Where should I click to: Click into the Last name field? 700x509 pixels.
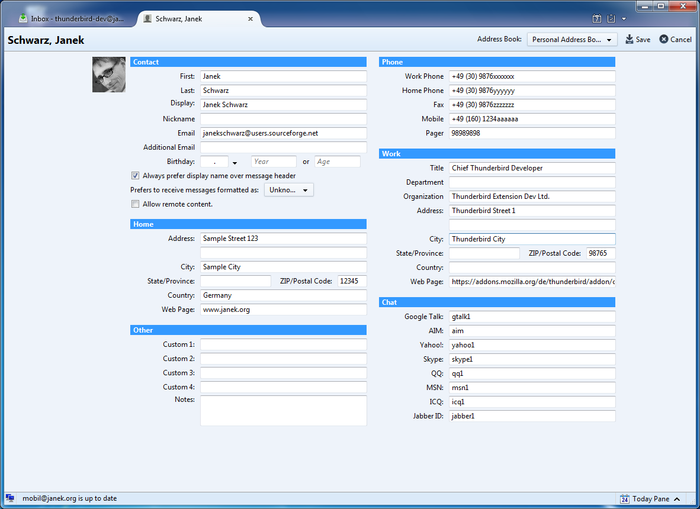[x=283, y=91]
